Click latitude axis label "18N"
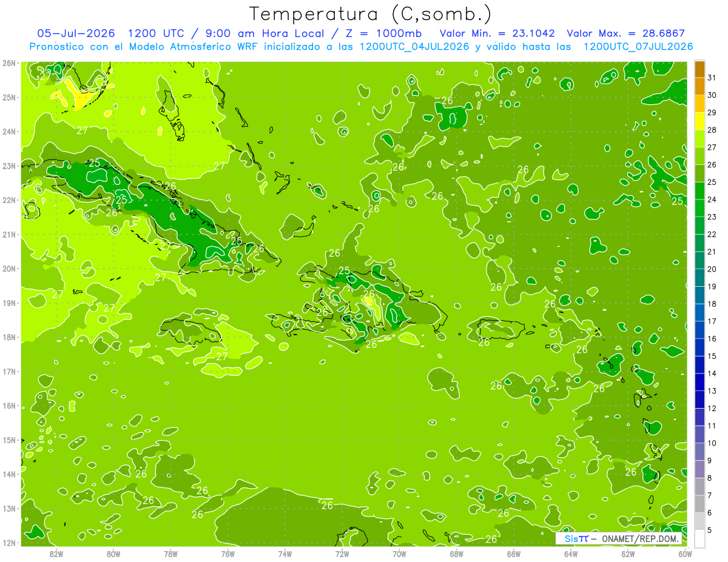Image resolution: width=728 pixels, height=562 pixels. (9, 337)
